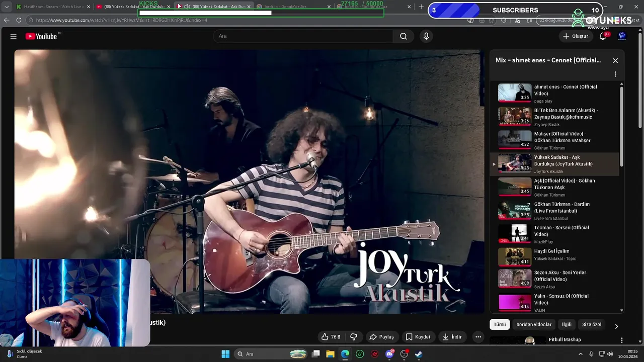This screenshot has height=362, width=644.
Task: Like the video (76 B)
Action: pos(331,337)
